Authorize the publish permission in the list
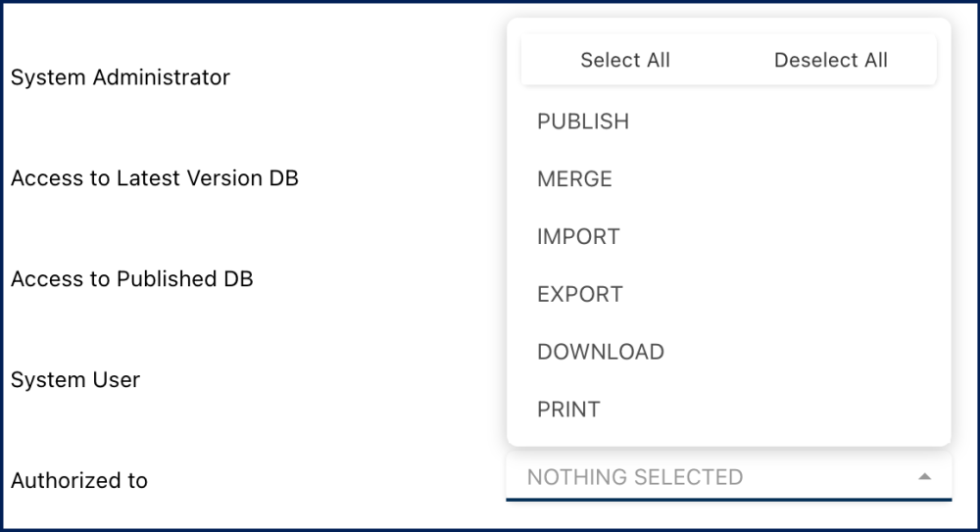 pyautogui.click(x=583, y=121)
